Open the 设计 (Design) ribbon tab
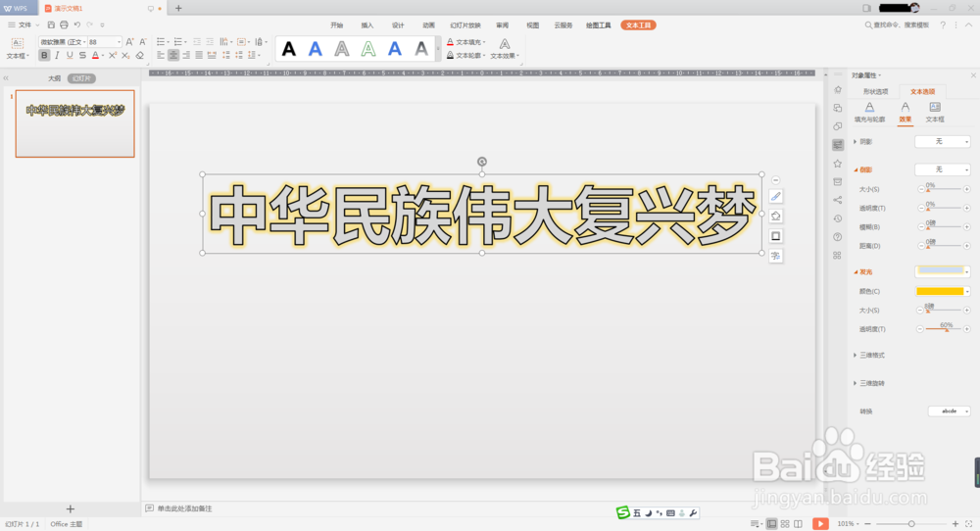This screenshot has height=531, width=980. (398, 25)
